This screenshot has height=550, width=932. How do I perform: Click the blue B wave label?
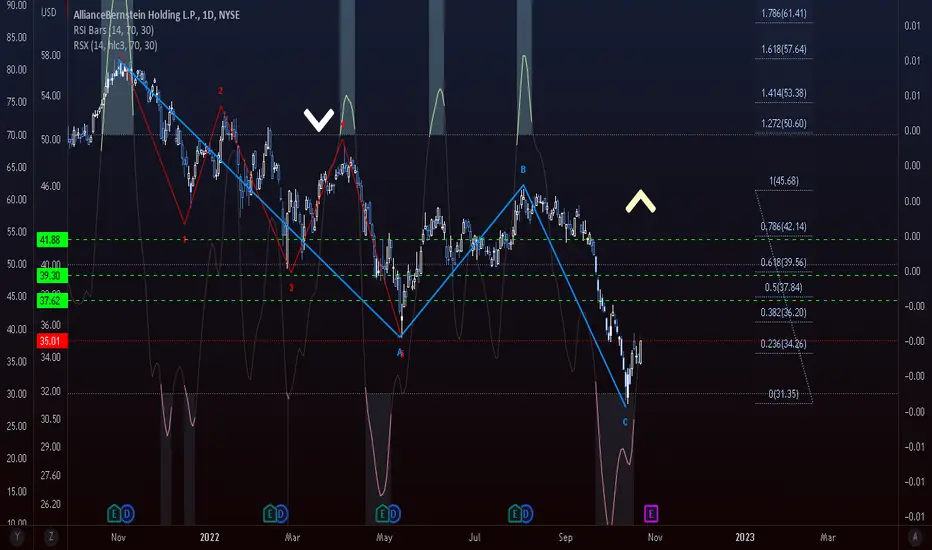coord(523,169)
